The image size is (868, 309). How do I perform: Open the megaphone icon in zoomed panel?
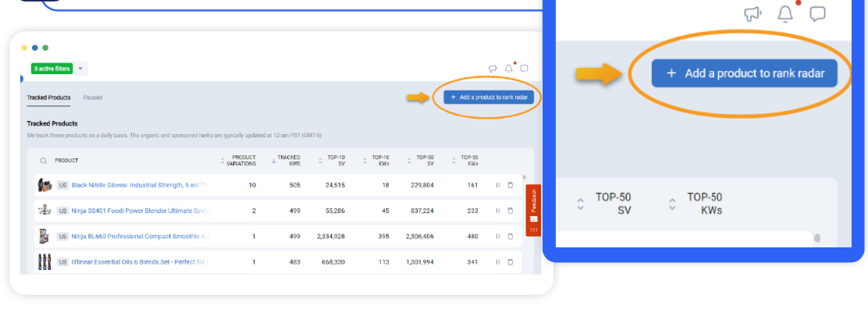[752, 14]
